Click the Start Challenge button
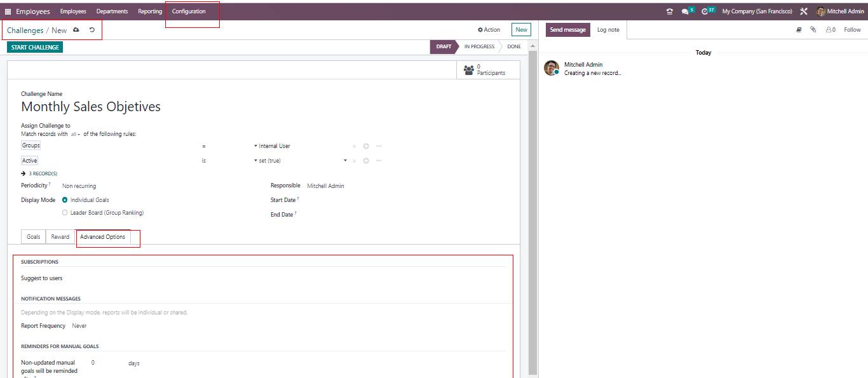Viewport: 868px width, 378px height. coord(35,48)
